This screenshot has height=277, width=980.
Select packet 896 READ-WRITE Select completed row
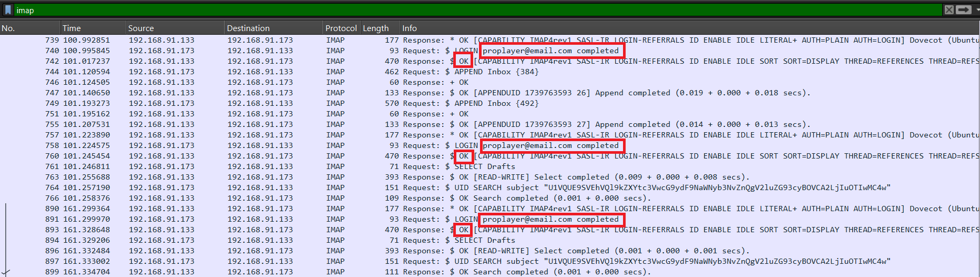263,251
